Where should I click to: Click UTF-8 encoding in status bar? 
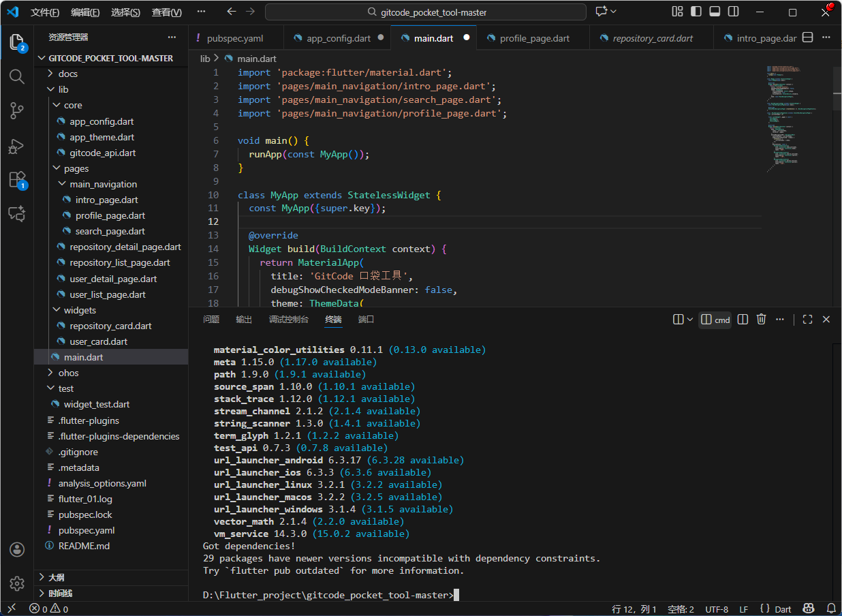(x=717, y=609)
